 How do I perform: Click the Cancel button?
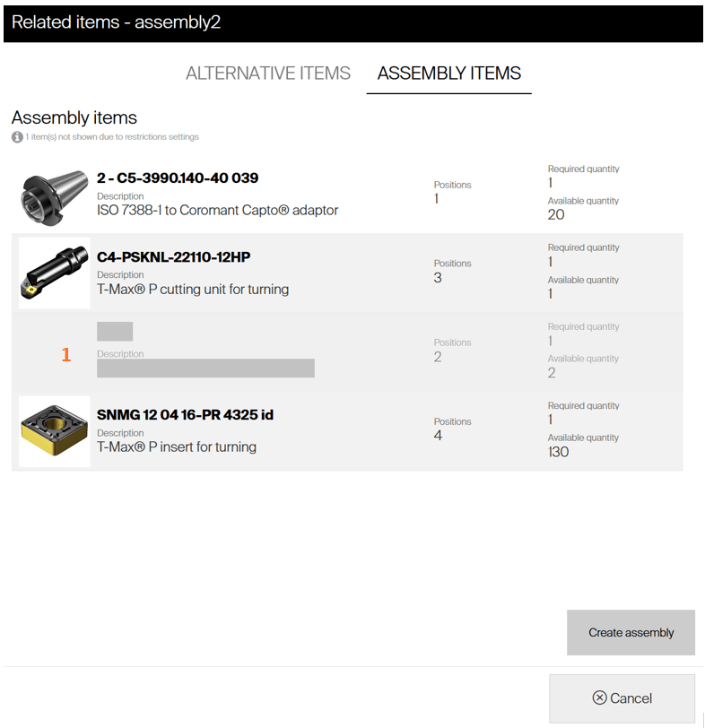[x=622, y=698]
